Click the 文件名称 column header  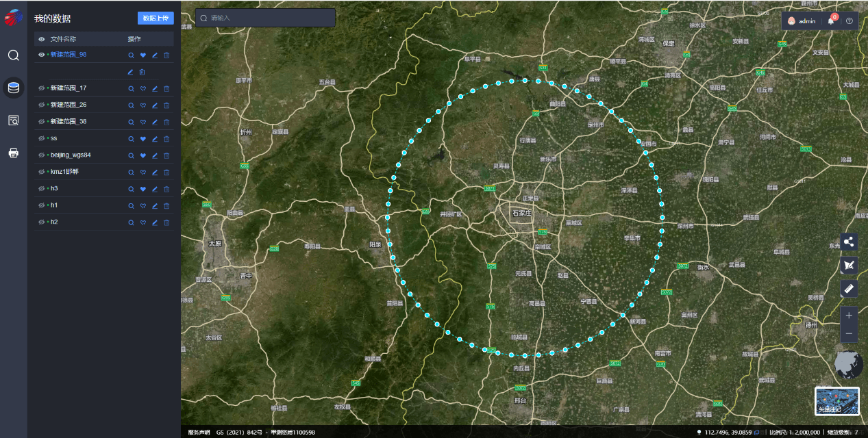point(63,39)
